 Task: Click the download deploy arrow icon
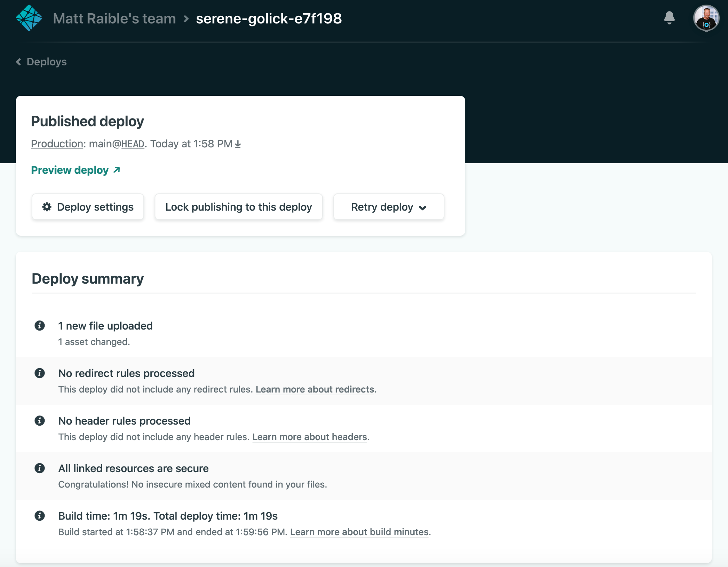coord(238,144)
